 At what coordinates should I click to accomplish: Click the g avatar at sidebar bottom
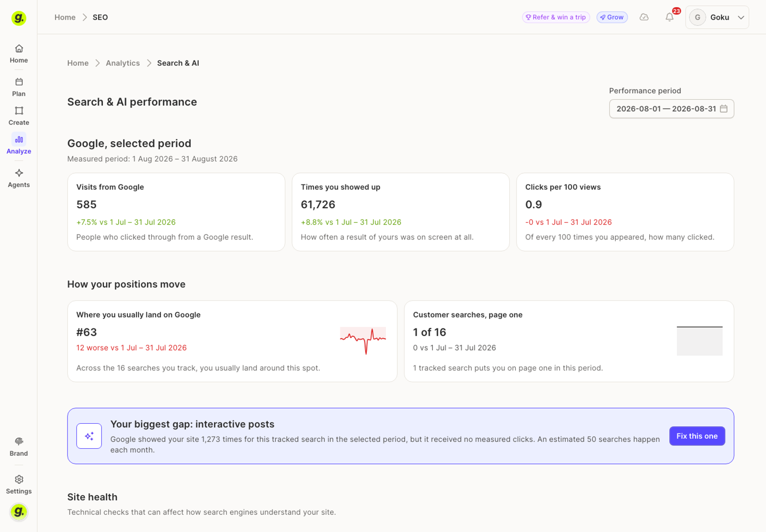[19, 512]
